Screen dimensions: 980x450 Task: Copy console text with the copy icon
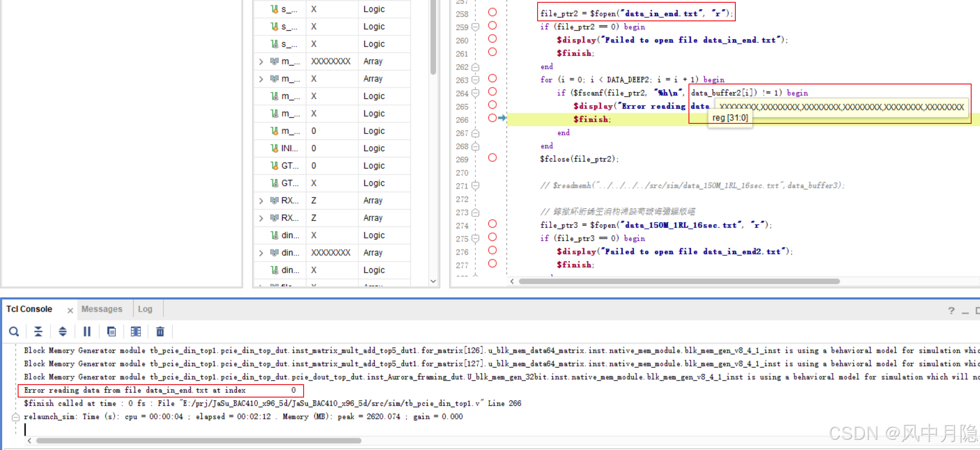pos(111,331)
